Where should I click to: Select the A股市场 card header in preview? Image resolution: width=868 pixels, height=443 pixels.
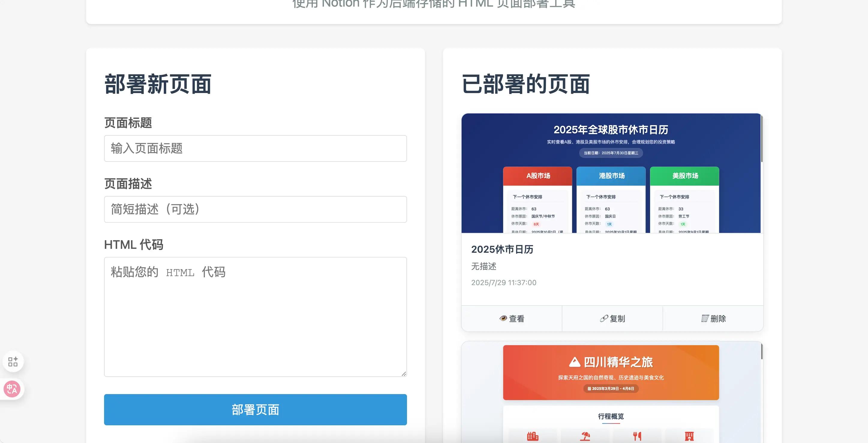[537, 176]
